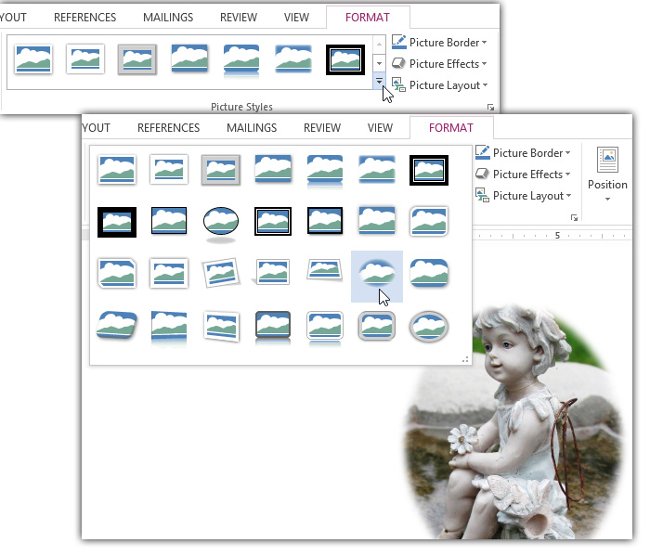Apply highlighted Soft Edge Oval style
The height and width of the screenshot is (556, 650).
click(x=377, y=277)
